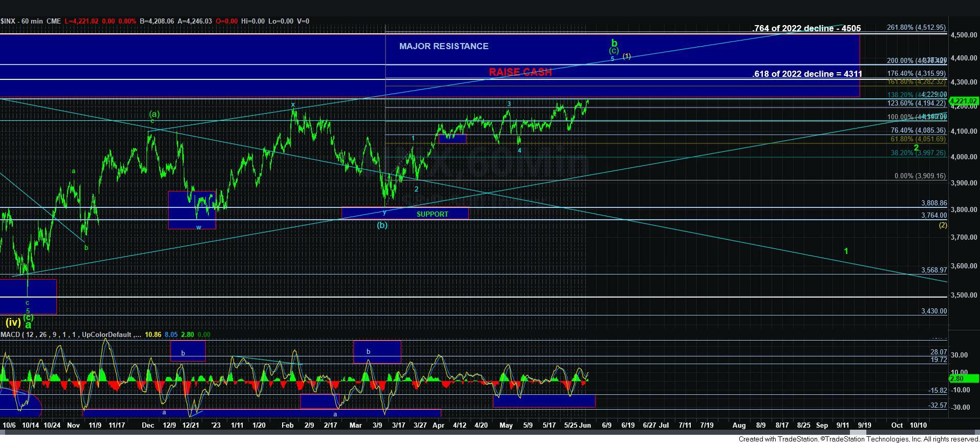Select the 10/10 date axis label

918,425
